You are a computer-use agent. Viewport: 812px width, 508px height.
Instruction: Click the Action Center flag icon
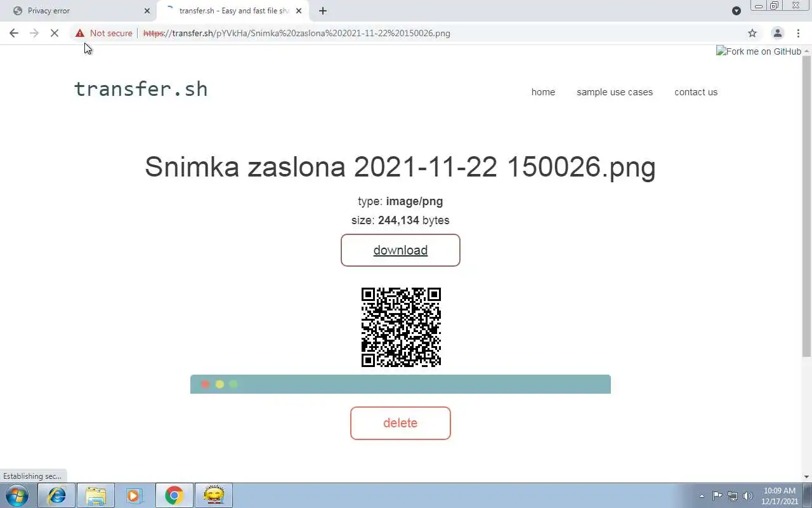(x=717, y=496)
